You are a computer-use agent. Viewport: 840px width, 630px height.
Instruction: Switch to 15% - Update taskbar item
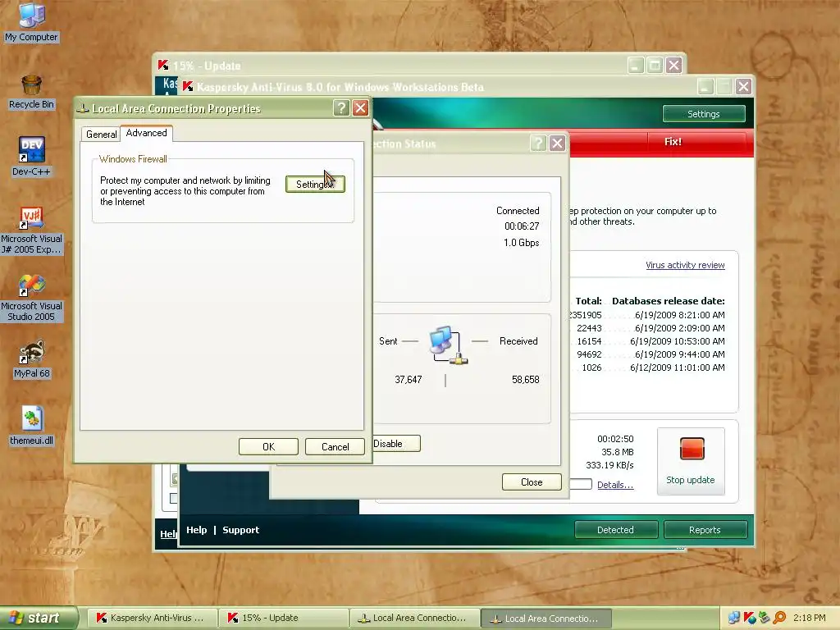coord(283,618)
